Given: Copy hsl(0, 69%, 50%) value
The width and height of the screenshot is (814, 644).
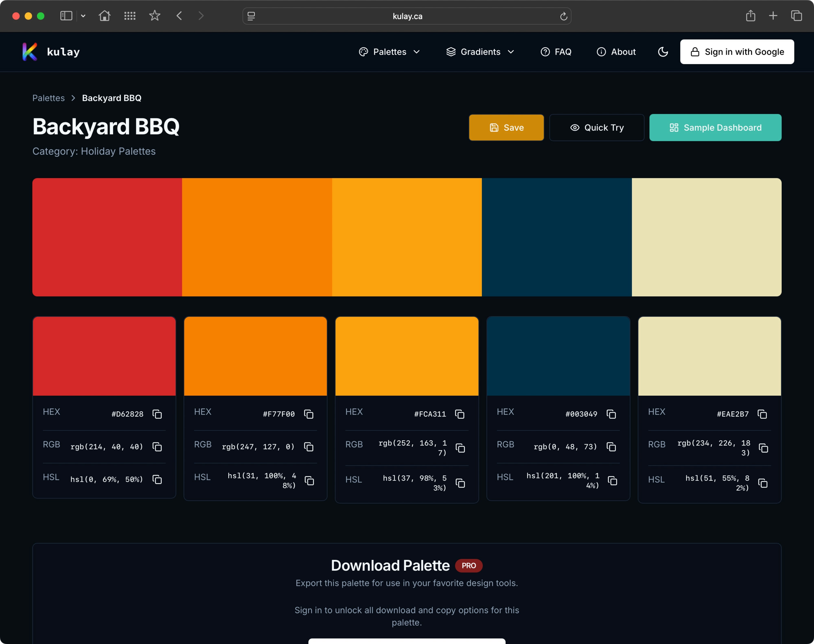Looking at the screenshot, I should (157, 479).
